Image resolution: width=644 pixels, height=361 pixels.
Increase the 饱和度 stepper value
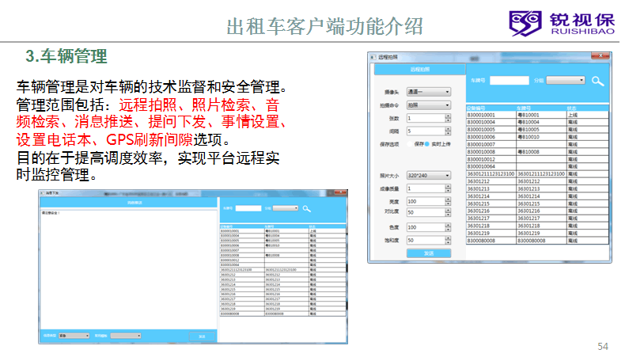pos(448,238)
